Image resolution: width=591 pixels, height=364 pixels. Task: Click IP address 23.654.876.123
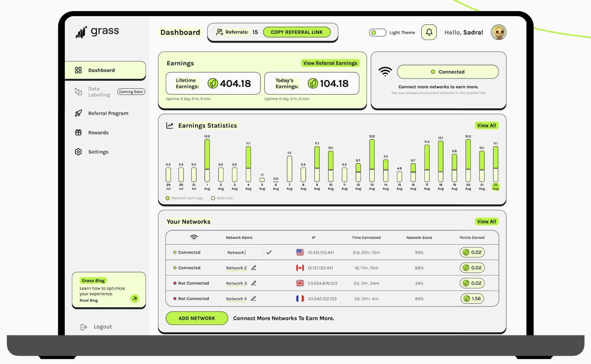[322, 283]
